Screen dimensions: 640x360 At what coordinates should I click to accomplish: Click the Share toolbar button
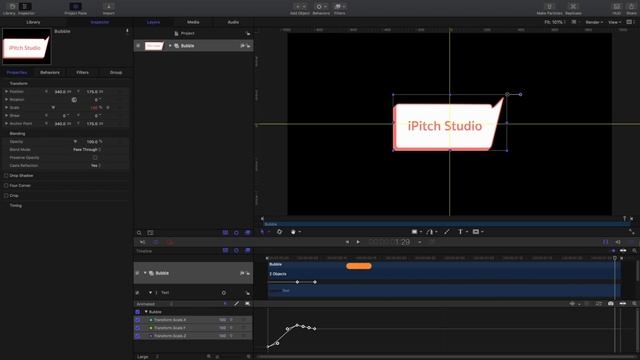click(x=631, y=8)
